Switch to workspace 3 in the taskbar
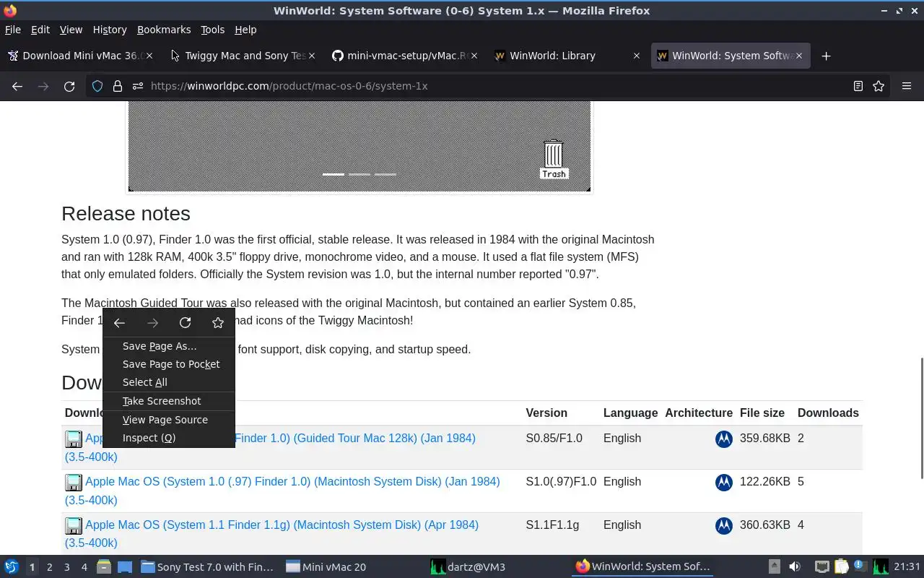 [x=66, y=567]
